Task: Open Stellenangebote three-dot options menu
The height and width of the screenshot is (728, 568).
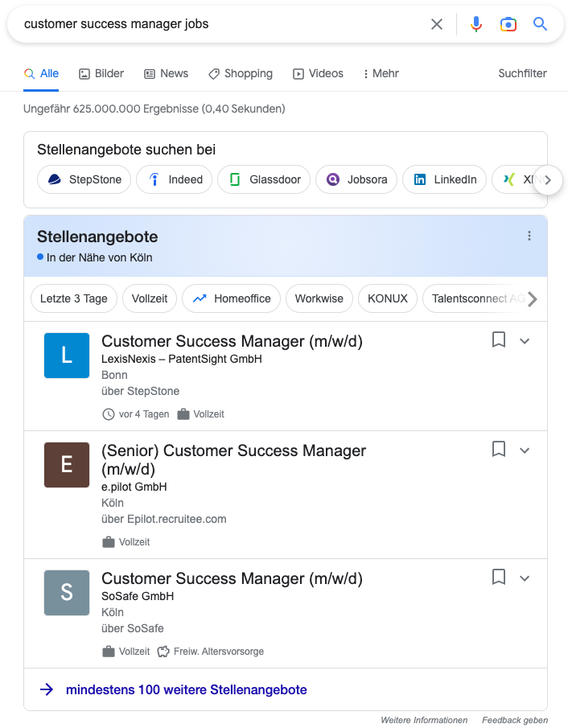Action: [x=529, y=236]
